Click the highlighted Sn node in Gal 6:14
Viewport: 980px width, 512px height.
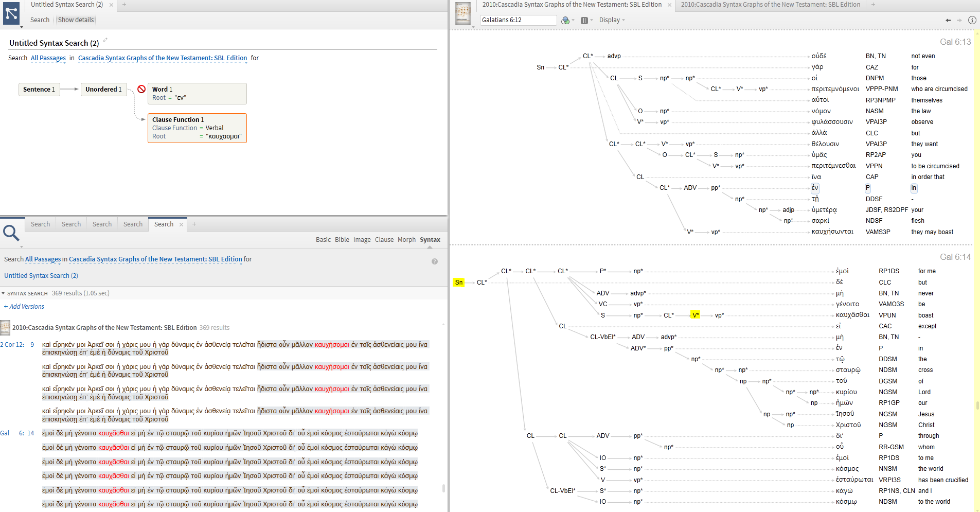tap(459, 283)
